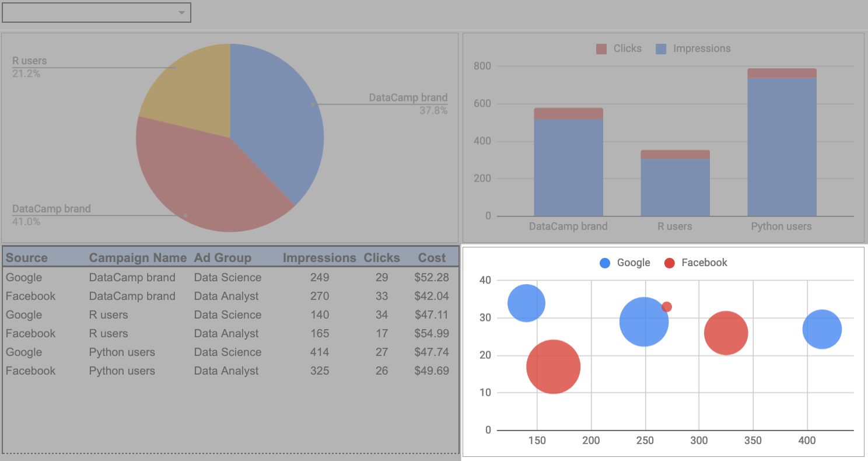This screenshot has height=461, width=868.
Task: Expand dropdown using its arrow icon
Action: [x=182, y=13]
